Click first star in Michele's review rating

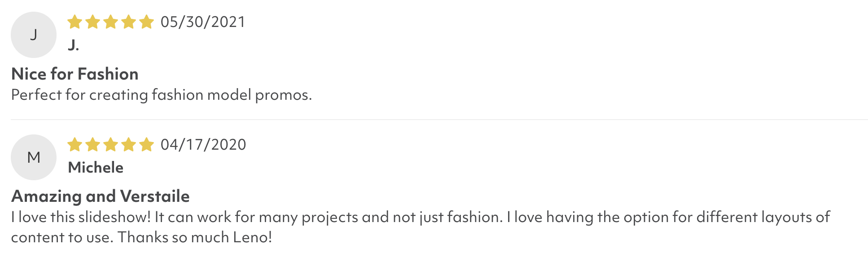pos(75,144)
